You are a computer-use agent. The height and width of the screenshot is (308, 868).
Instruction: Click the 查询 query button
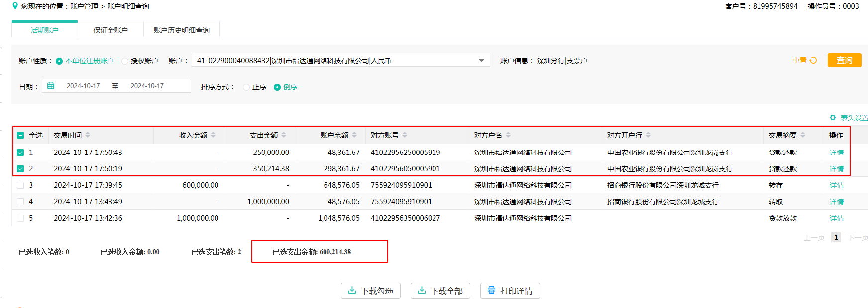844,60
